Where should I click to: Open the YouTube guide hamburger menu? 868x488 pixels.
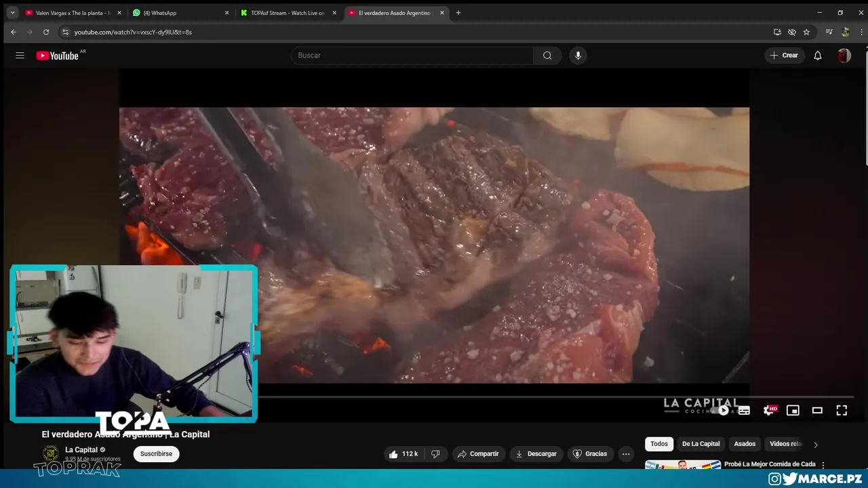click(20, 56)
